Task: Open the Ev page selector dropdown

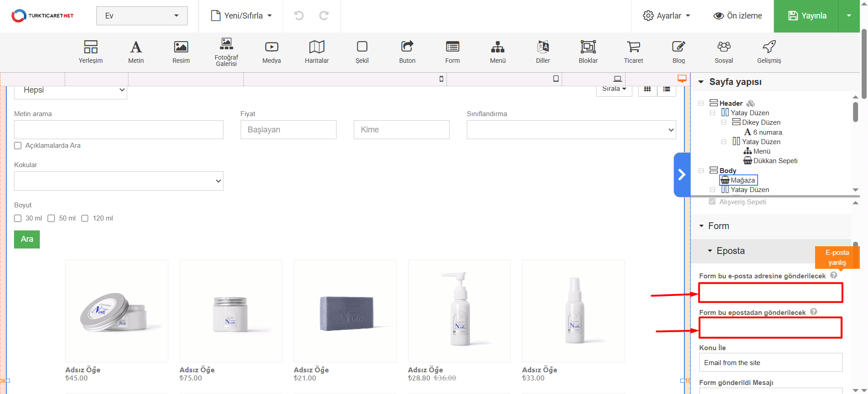Action: pos(142,16)
